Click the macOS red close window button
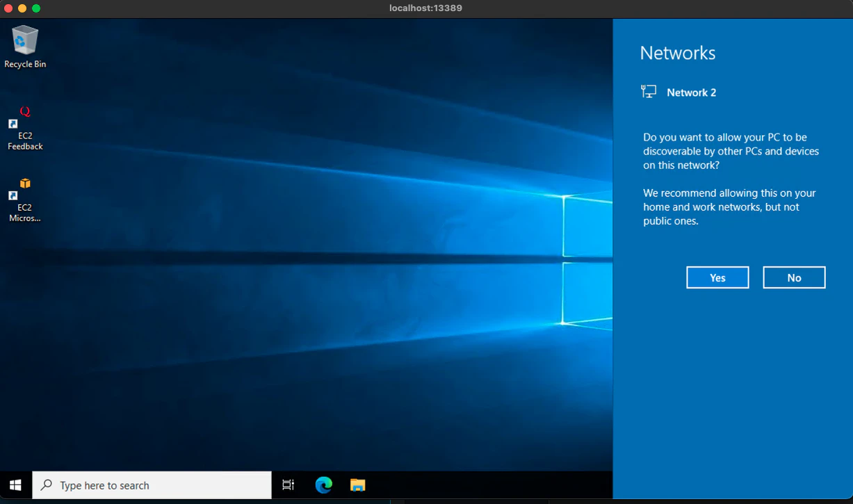Image resolution: width=853 pixels, height=504 pixels. pos(9,8)
